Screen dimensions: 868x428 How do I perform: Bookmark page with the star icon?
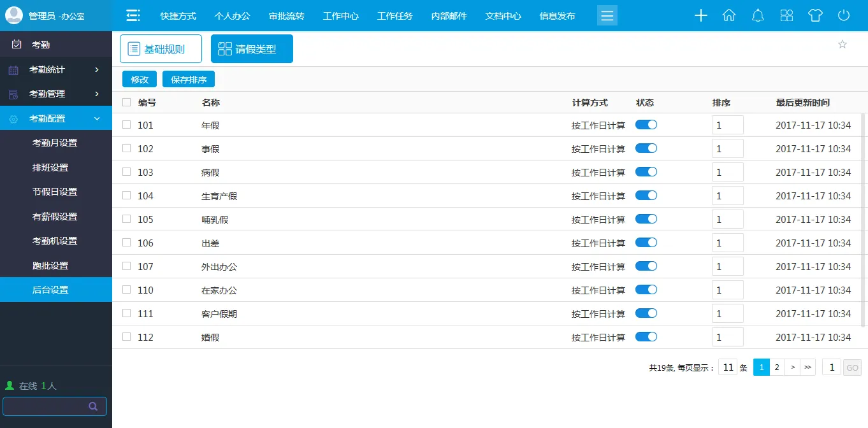coord(842,44)
